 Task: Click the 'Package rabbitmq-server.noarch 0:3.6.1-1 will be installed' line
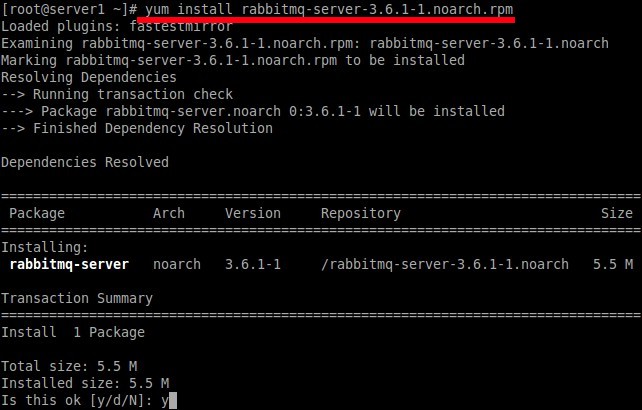pos(253,111)
